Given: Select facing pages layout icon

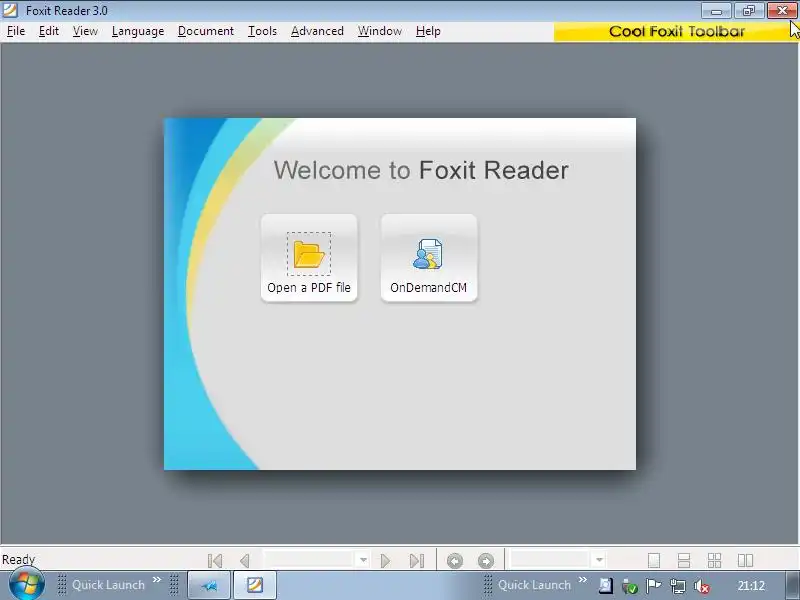Looking at the screenshot, I should 745,560.
